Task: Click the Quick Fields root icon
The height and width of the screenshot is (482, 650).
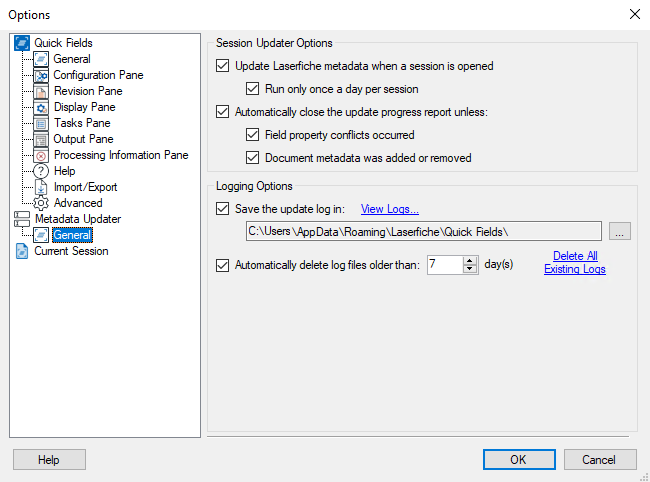Action: tap(22, 43)
